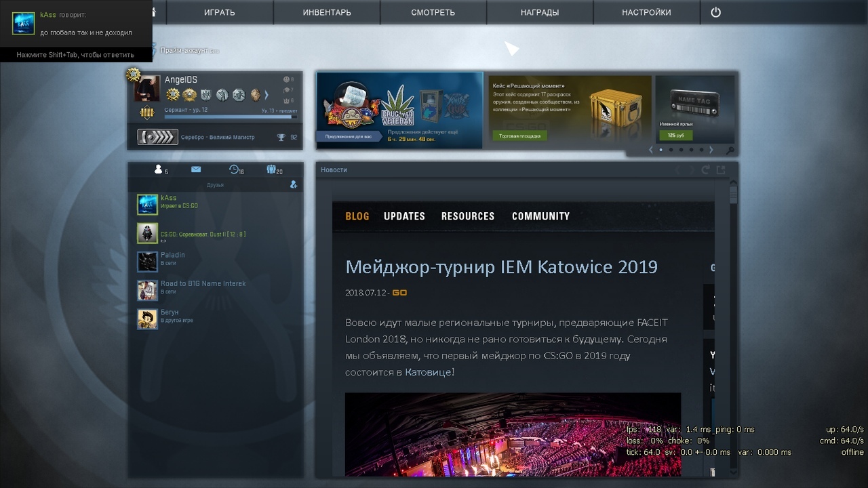Image resolution: width=868 pixels, height=488 pixels.
Task: Select the third store carousel dot
Action: [681, 150]
